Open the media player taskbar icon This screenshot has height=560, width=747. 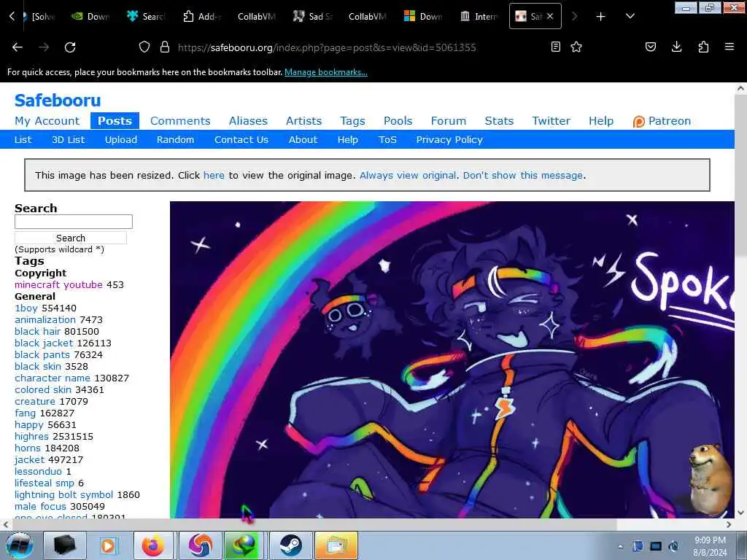(x=108, y=545)
